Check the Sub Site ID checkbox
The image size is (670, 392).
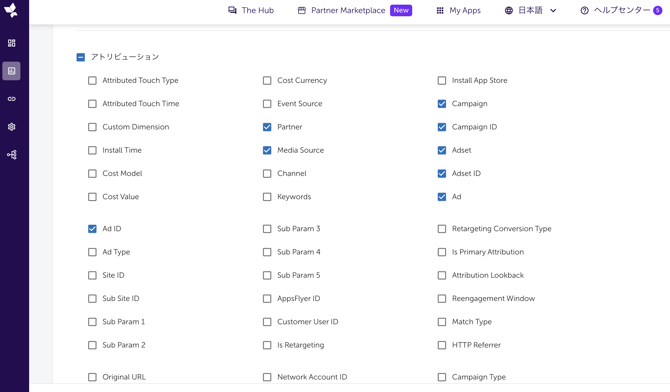(x=92, y=299)
